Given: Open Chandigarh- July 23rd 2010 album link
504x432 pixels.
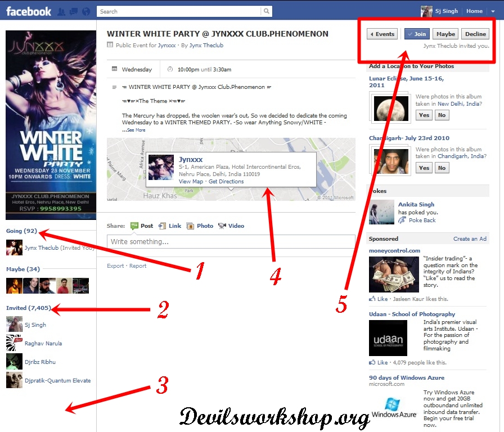Looking at the screenshot, I should click(x=409, y=138).
